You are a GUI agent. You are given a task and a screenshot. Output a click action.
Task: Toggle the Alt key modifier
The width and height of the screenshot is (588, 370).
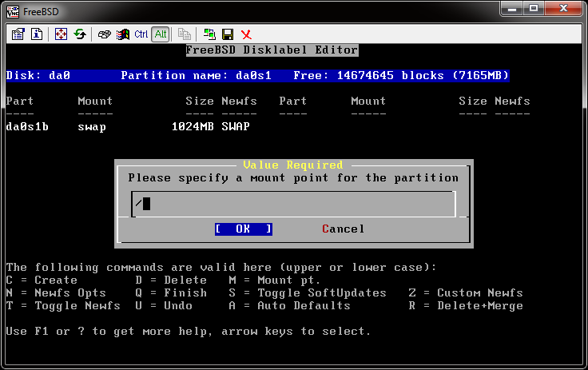(x=161, y=34)
